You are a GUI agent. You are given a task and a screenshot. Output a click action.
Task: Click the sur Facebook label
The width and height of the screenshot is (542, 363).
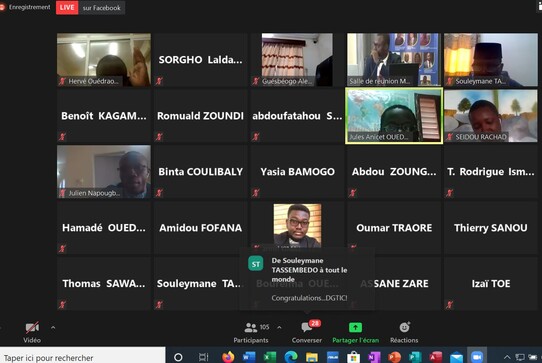point(102,8)
